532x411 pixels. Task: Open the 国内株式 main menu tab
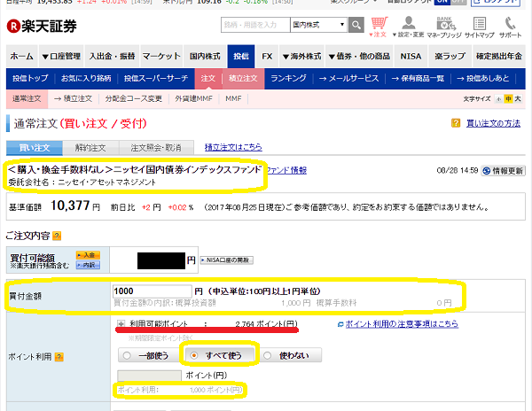click(205, 56)
